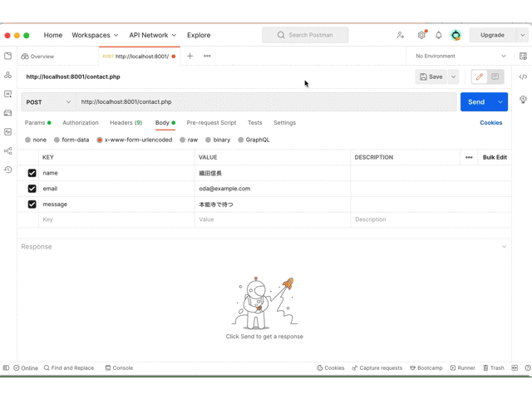Show the code snippet panel
This screenshot has width=532, height=399.
point(523,76)
